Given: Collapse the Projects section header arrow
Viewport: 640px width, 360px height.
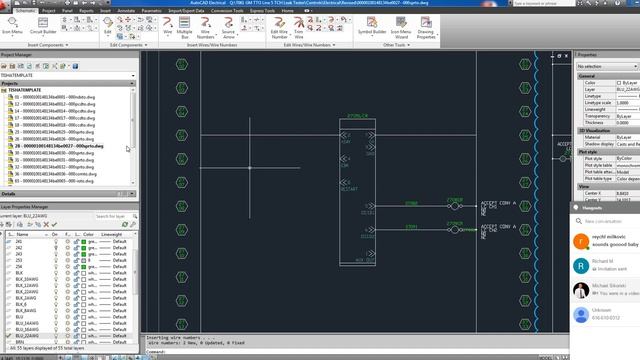Looking at the screenshot, I should coord(132,83).
